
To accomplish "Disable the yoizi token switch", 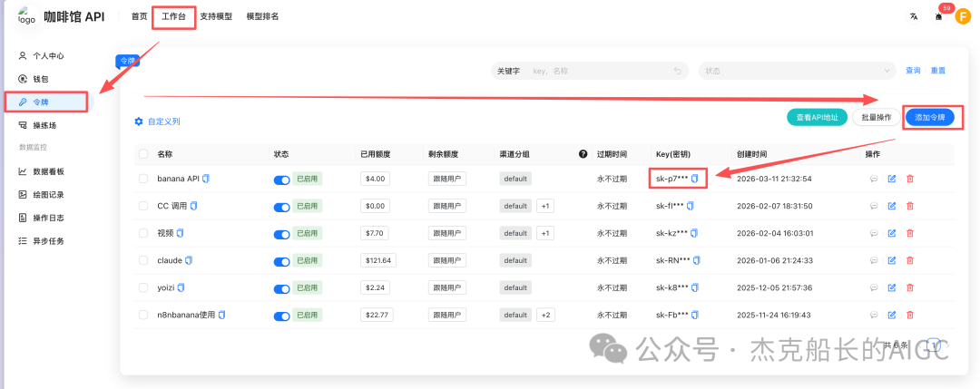I will [282, 288].
